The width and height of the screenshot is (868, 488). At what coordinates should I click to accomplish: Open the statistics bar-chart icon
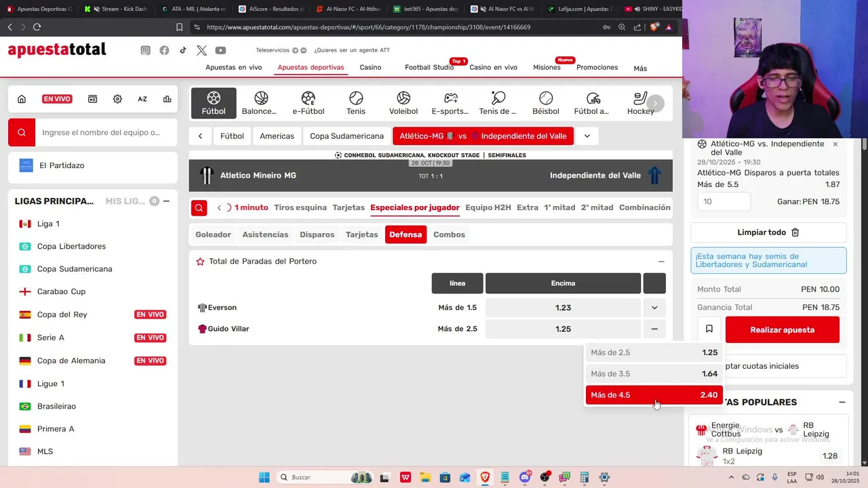[x=167, y=99]
